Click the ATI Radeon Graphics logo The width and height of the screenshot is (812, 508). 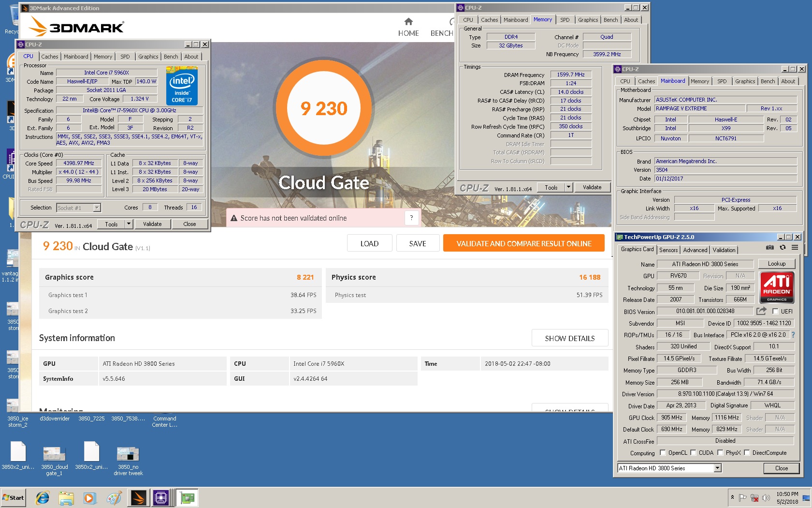pyautogui.click(x=777, y=287)
